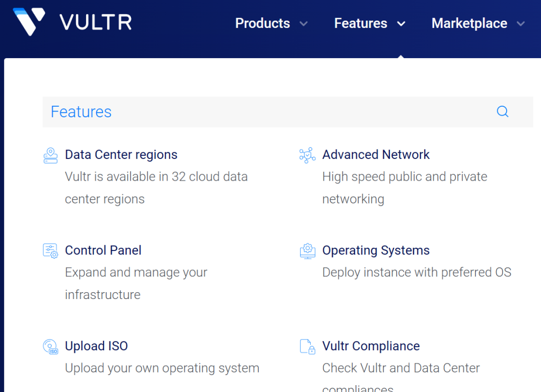Collapse the Features dropdown chevron

401,24
